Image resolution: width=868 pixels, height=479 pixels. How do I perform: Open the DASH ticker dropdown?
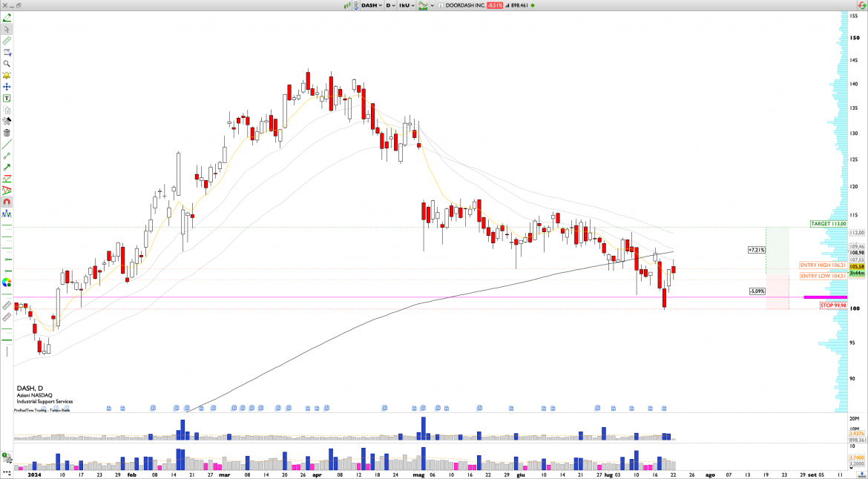pyautogui.click(x=371, y=5)
